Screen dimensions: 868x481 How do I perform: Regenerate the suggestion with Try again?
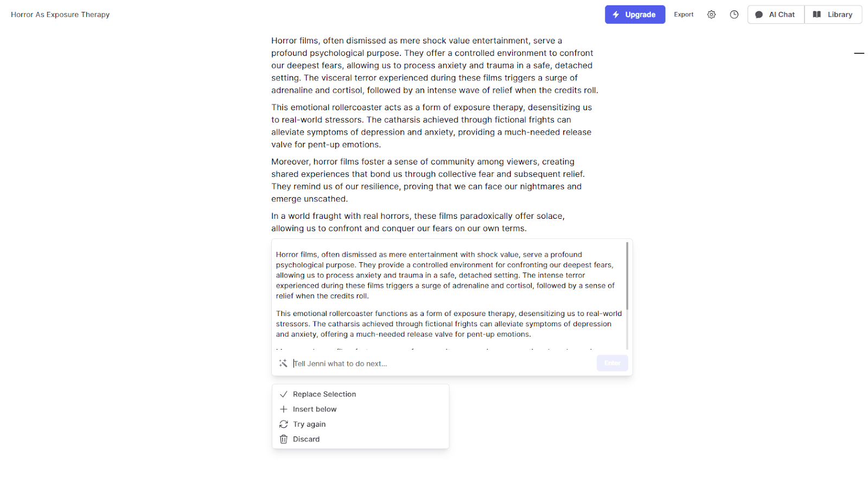pyautogui.click(x=309, y=424)
